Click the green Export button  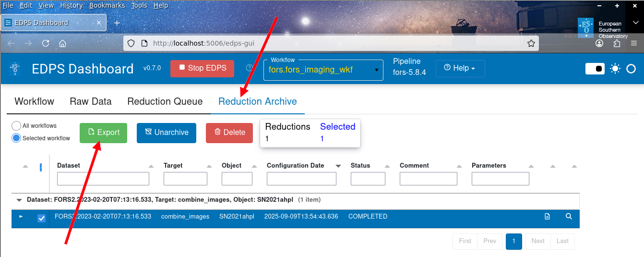pyautogui.click(x=103, y=133)
